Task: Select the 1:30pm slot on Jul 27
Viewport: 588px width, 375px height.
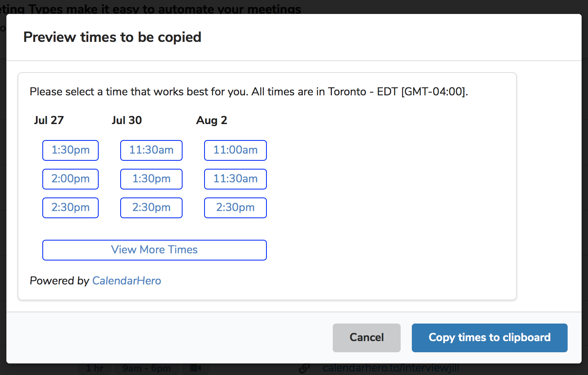Action: (x=70, y=150)
